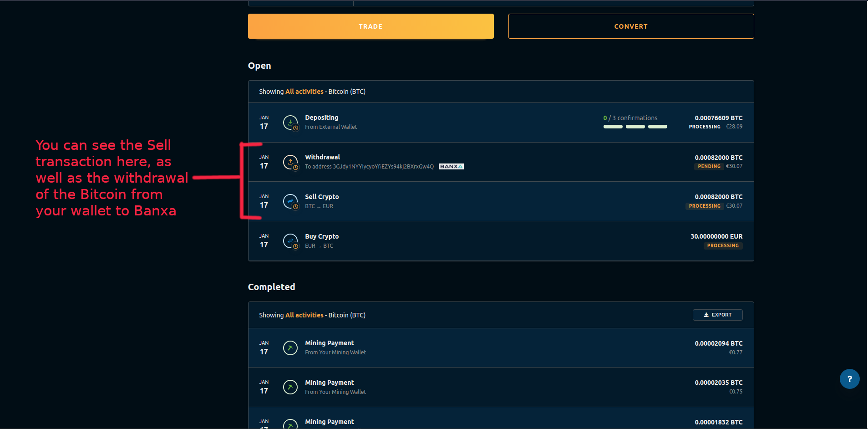868x429 pixels.
Task: Click the first Mining Payment arrow icon
Action: [290, 347]
